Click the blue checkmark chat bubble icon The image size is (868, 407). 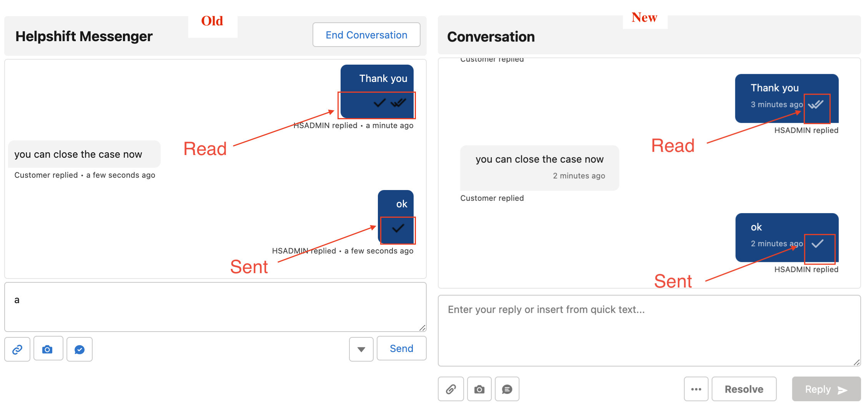pyautogui.click(x=80, y=349)
